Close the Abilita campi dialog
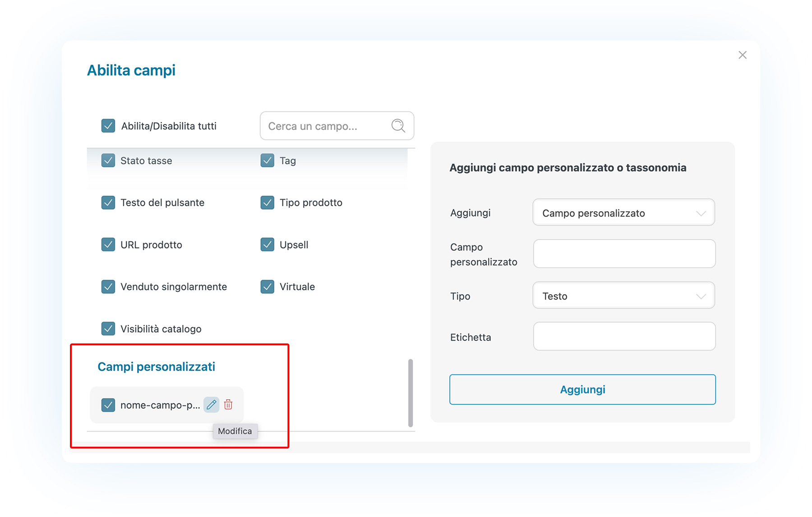Image resolution: width=812 pixels, height=517 pixels. 743,55
